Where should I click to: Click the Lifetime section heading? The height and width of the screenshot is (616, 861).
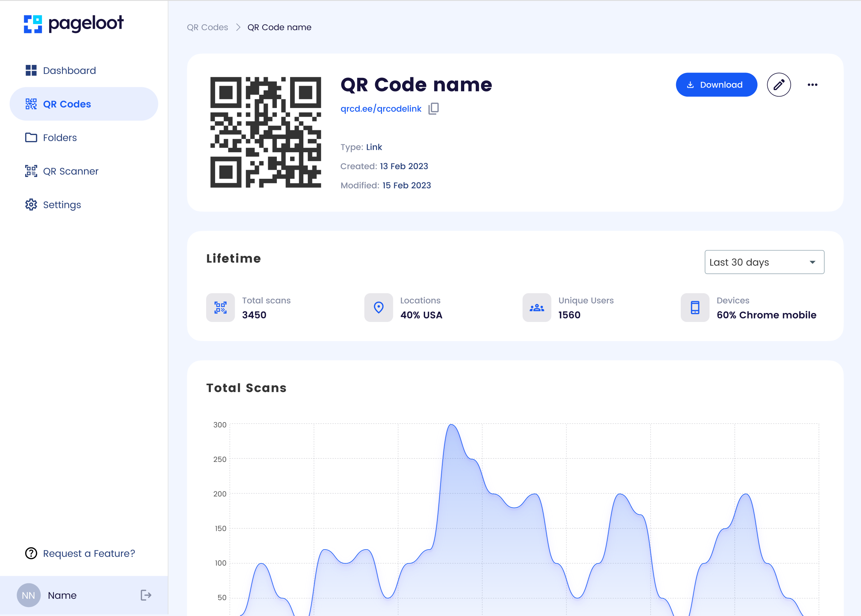[x=234, y=259]
